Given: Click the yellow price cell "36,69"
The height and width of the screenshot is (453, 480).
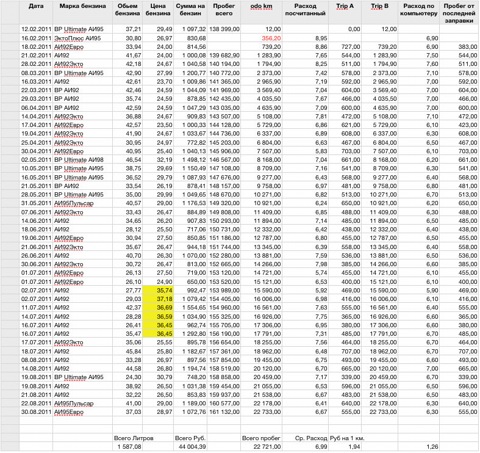Looking at the screenshot, I should click(158, 308).
